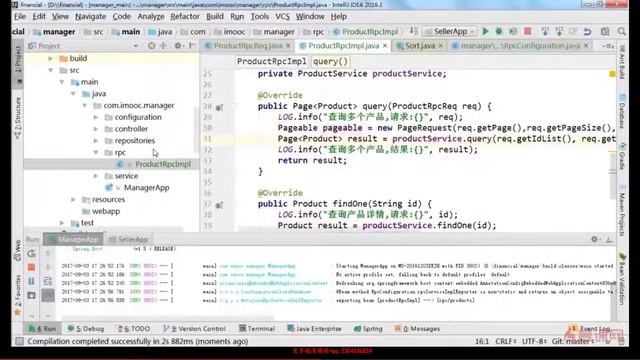Image resolution: width=640 pixels, height=360 pixels.
Task: Open Version Control tool window
Action: pyautogui.click(x=194, y=329)
